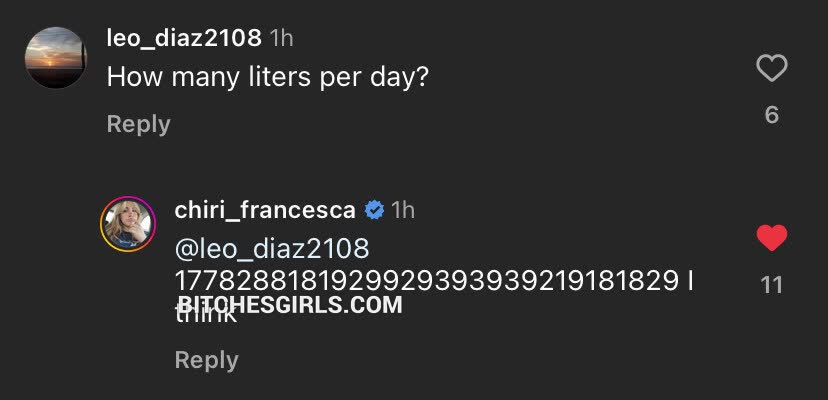The height and width of the screenshot is (400, 828).
Task: Click the 'I' after the long number
Action: pos(690,281)
